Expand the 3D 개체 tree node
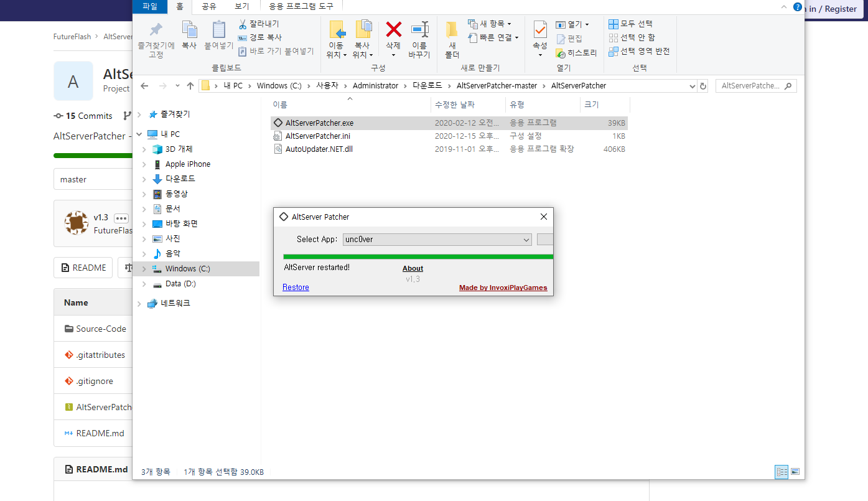868x501 pixels. (144, 149)
